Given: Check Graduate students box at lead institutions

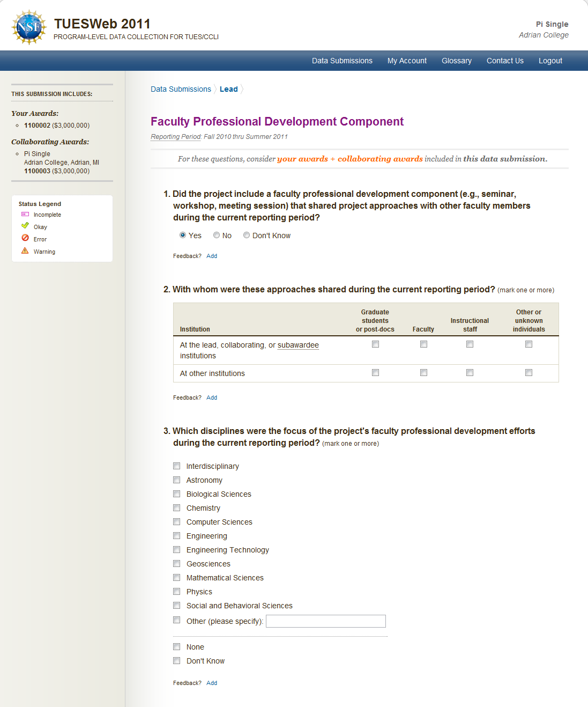Looking at the screenshot, I should coord(375,344).
